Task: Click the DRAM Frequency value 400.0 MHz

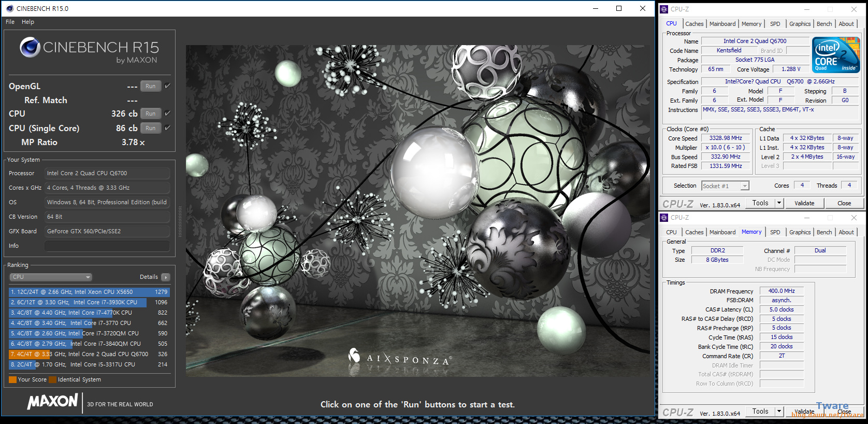Action: tap(782, 291)
